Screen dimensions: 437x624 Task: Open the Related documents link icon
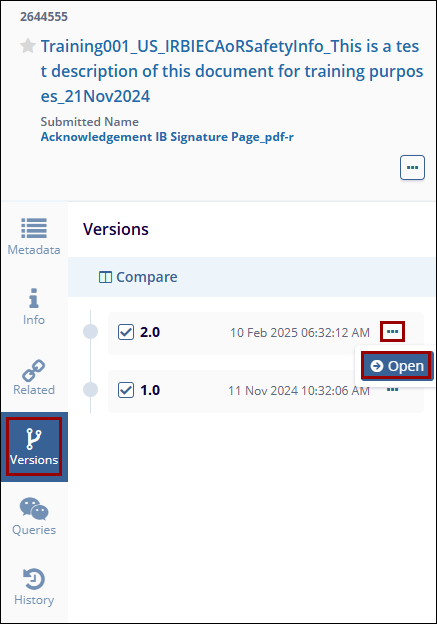click(34, 370)
